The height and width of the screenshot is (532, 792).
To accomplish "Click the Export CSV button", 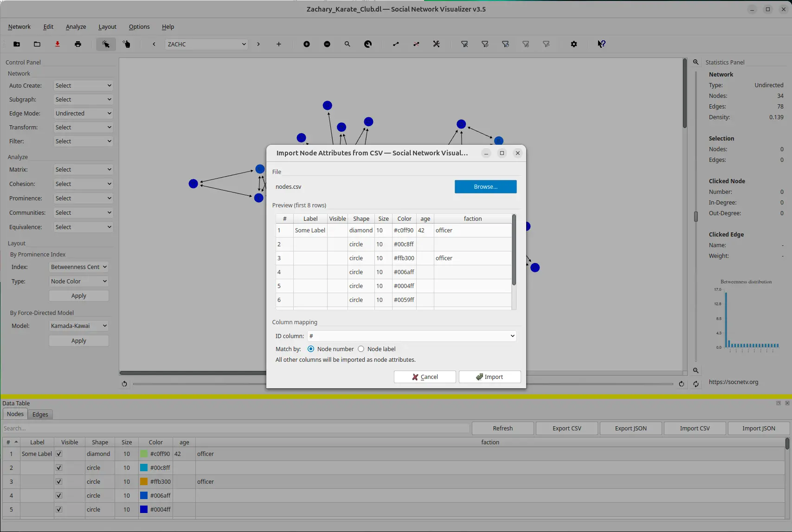I will (567, 428).
